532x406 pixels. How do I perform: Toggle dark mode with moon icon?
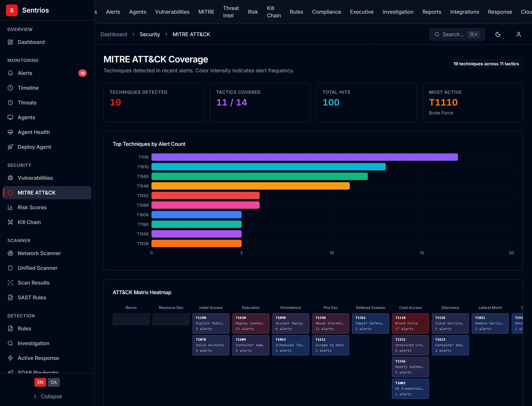(x=498, y=34)
